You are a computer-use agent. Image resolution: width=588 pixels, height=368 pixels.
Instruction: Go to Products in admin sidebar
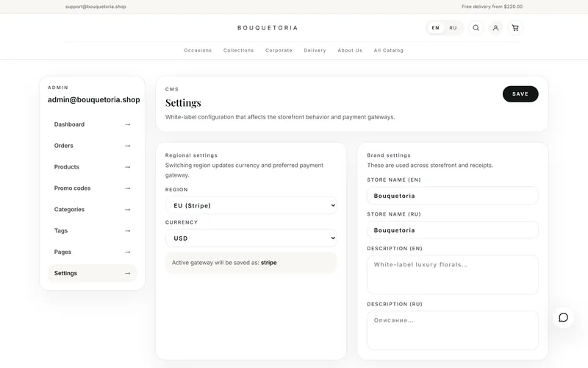click(93, 167)
